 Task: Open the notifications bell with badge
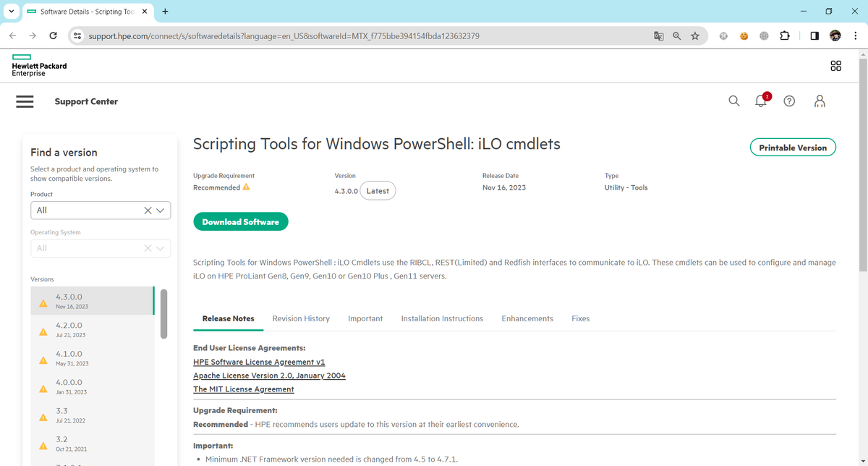pos(762,100)
